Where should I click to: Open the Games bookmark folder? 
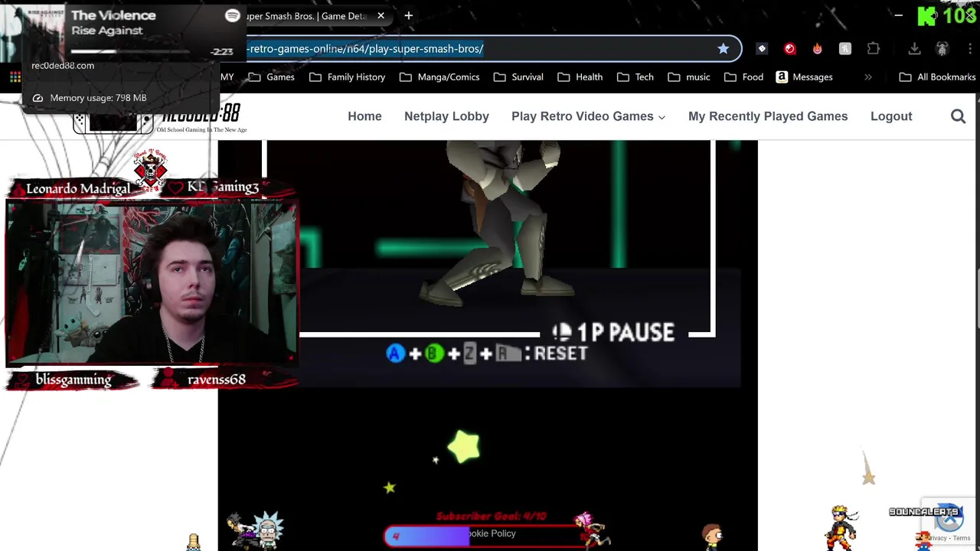click(271, 77)
